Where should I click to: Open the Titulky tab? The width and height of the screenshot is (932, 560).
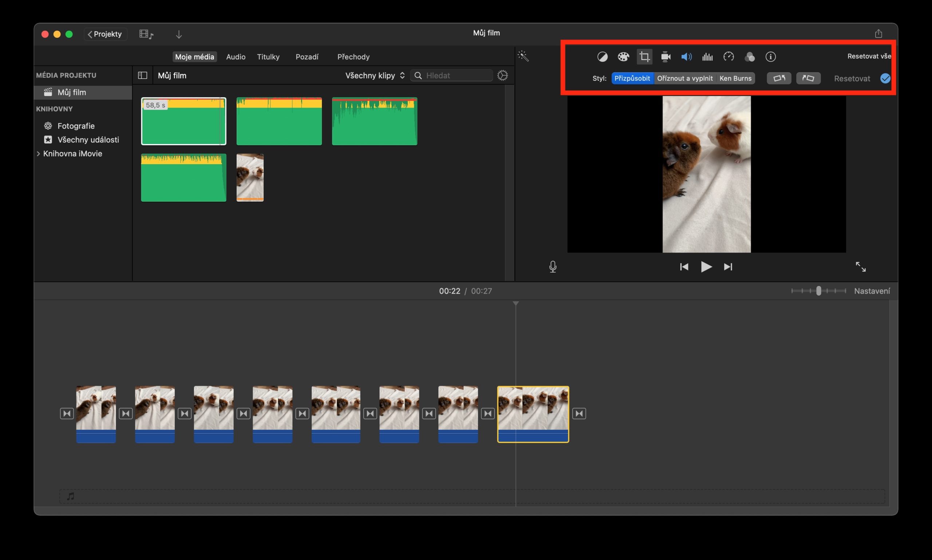(268, 57)
